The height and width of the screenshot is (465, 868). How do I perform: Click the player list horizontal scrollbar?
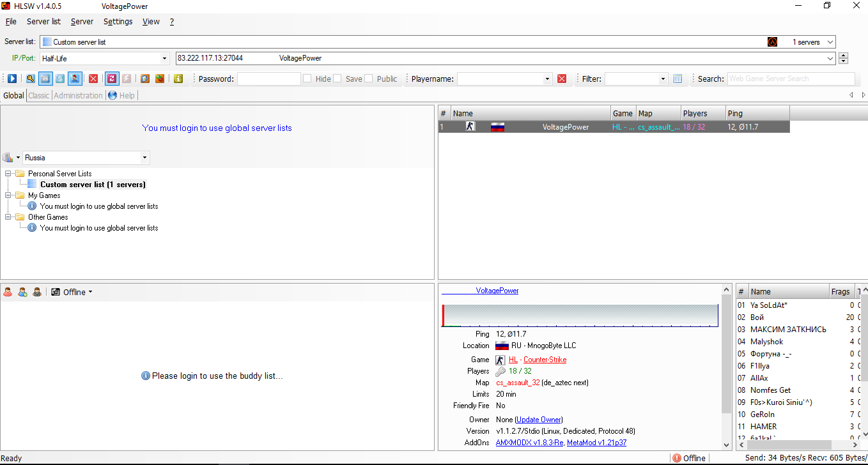click(x=790, y=445)
